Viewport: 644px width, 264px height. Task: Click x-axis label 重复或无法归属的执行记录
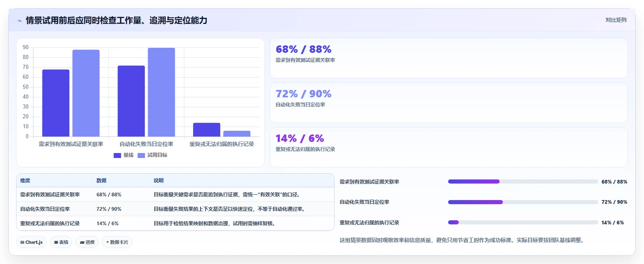(222, 144)
